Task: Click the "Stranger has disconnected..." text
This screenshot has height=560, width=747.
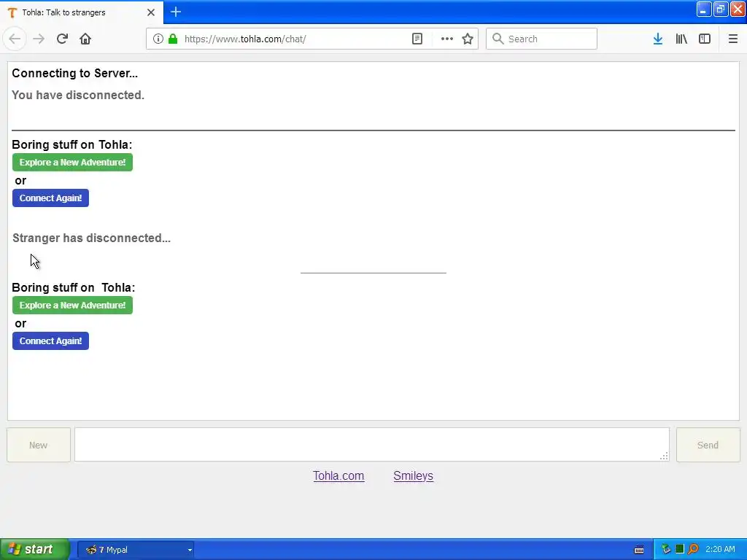Action: pos(91,238)
